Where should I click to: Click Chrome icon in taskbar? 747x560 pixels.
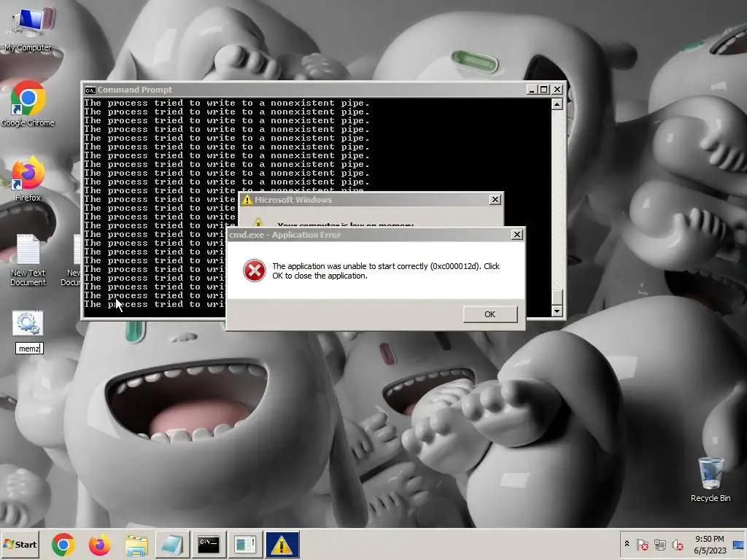point(63,545)
